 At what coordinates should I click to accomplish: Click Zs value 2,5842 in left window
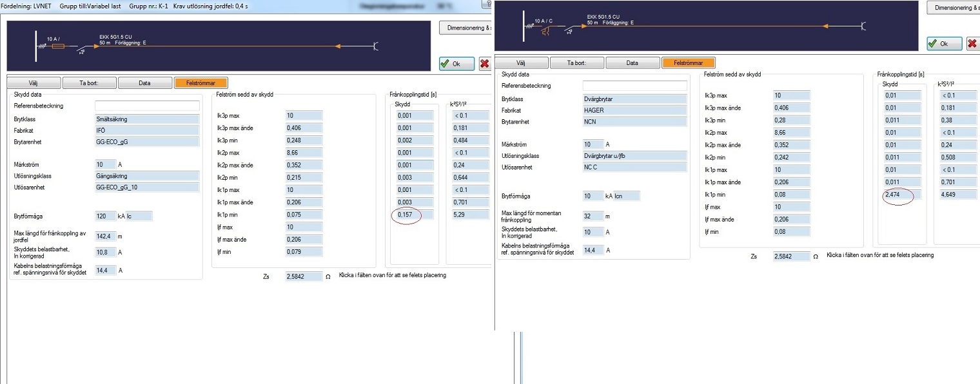coord(304,276)
